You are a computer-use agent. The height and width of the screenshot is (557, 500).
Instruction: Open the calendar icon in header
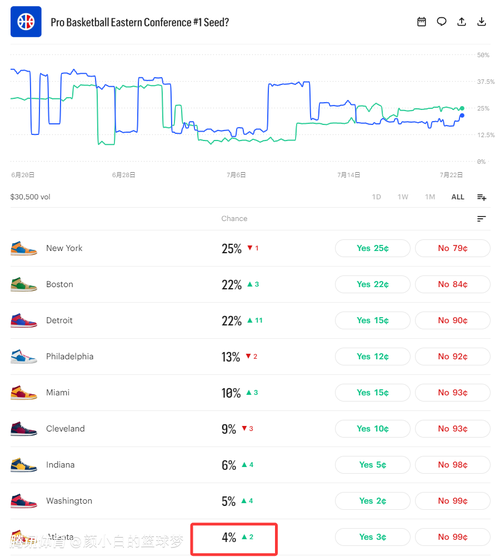pos(421,22)
